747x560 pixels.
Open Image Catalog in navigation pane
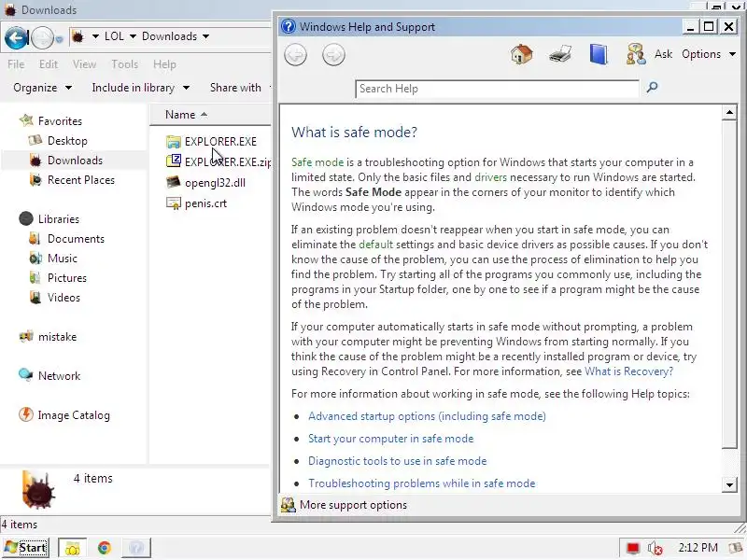(x=74, y=415)
